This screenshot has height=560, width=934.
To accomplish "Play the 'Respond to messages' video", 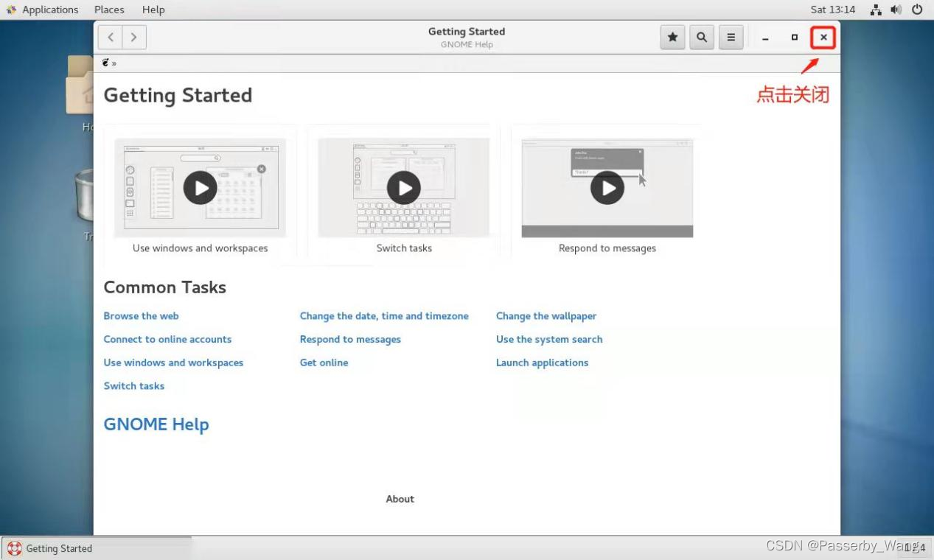I will [607, 188].
